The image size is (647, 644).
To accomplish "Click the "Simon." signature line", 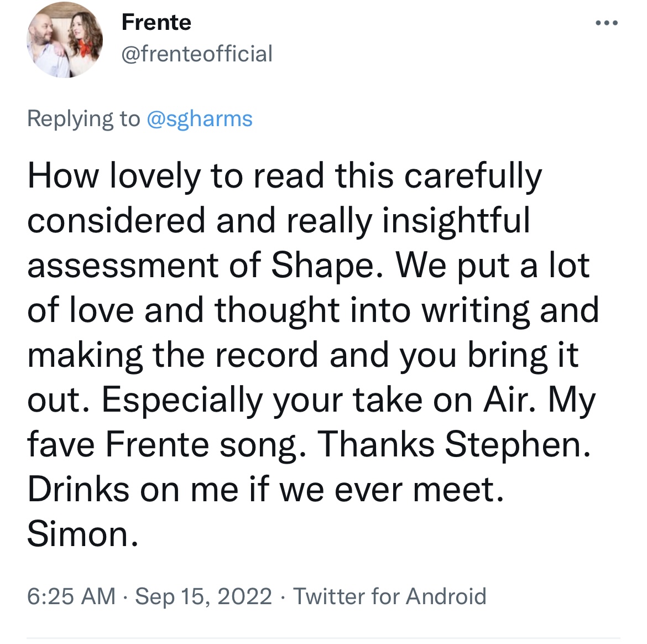I will [x=82, y=534].
